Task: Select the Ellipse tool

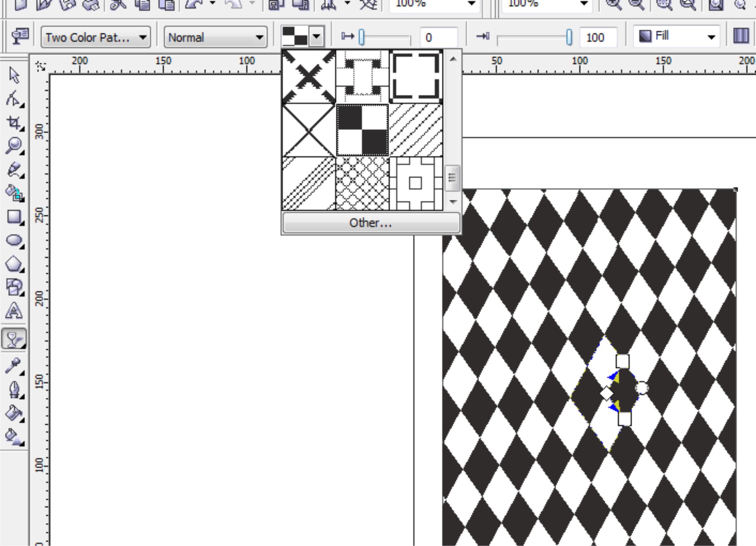Action: tap(14, 241)
